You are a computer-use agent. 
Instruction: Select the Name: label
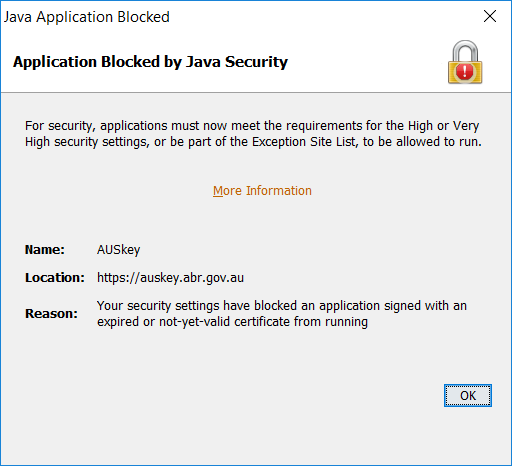[x=45, y=249]
